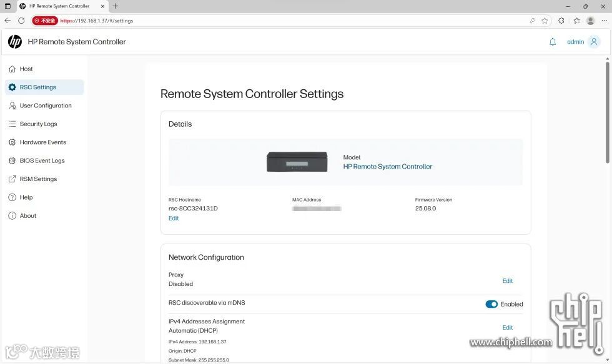Open browser settings and more menu
Image resolution: width=612 pixels, height=364 pixels.
(x=604, y=21)
